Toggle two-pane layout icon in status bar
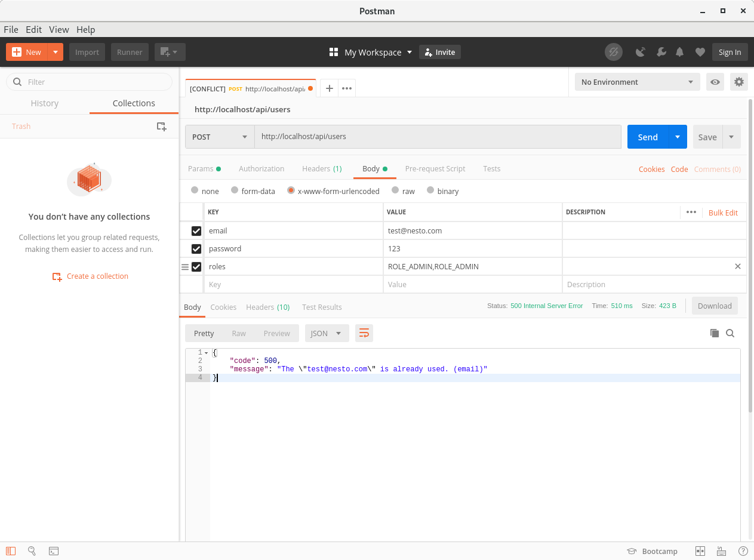The width and height of the screenshot is (754, 560). click(700, 551)
